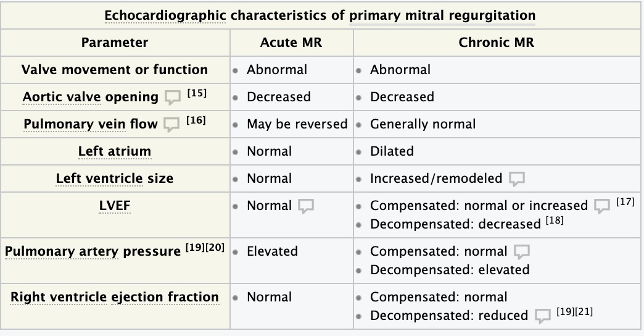Viewport: 644px width, 336px height.
Task: Click comment icon after Decompensated: reduced
Action: 542,316
